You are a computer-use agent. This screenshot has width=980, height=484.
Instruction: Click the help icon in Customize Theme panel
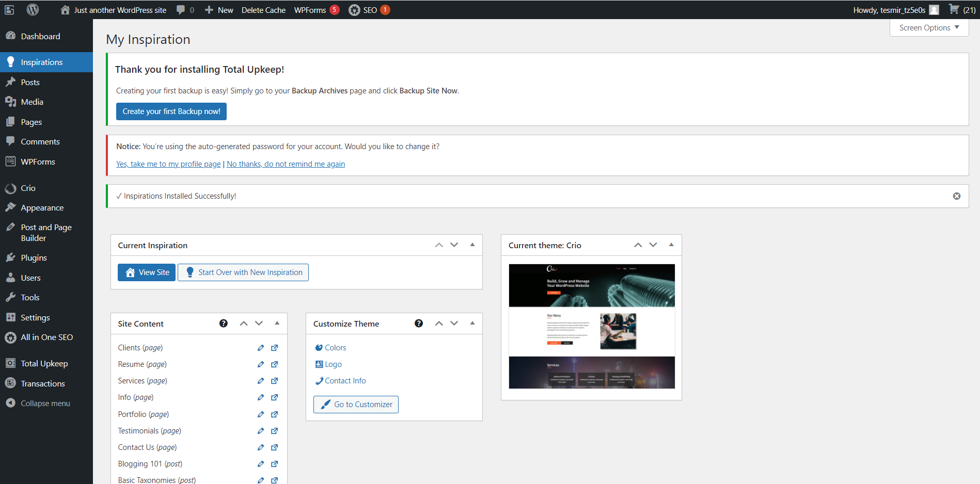[419, 324]
